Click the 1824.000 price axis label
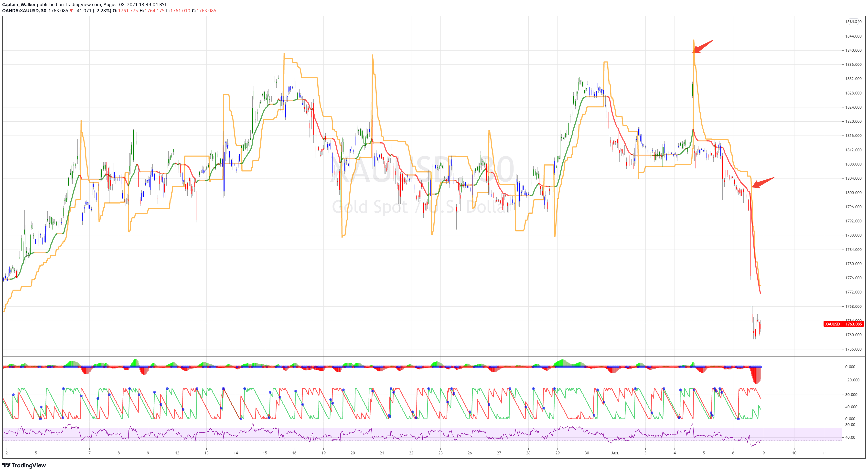 click(853, 107)
